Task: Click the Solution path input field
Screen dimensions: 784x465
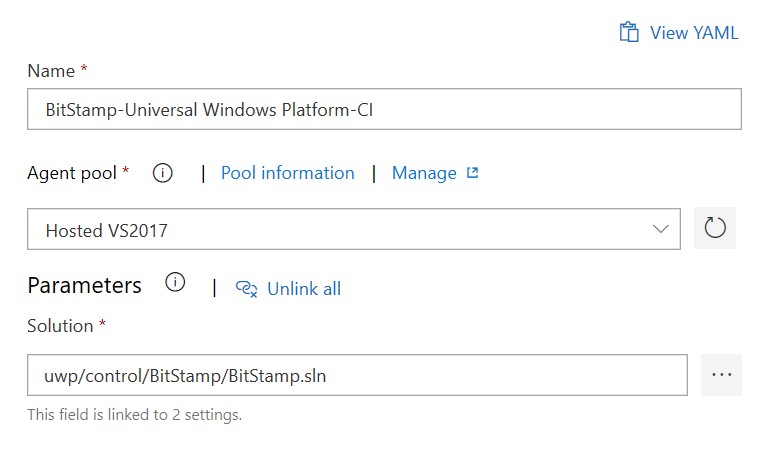Action: [x=357, y=376]
